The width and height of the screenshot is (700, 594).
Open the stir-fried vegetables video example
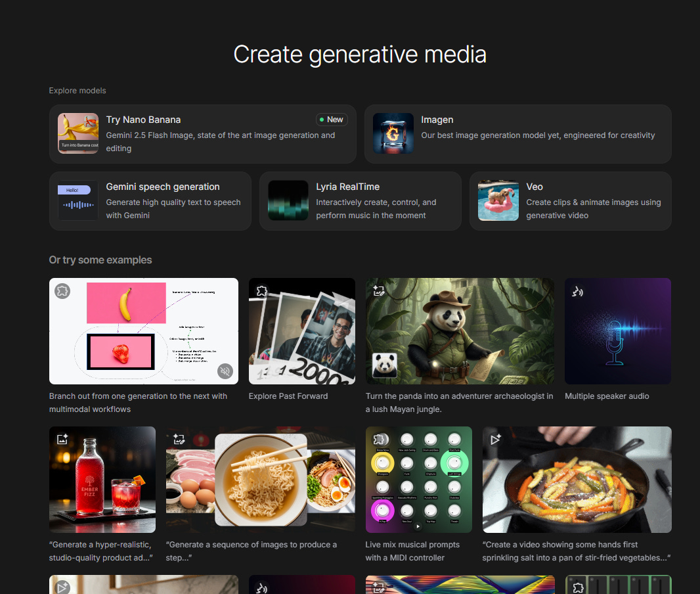pos(577,480)
